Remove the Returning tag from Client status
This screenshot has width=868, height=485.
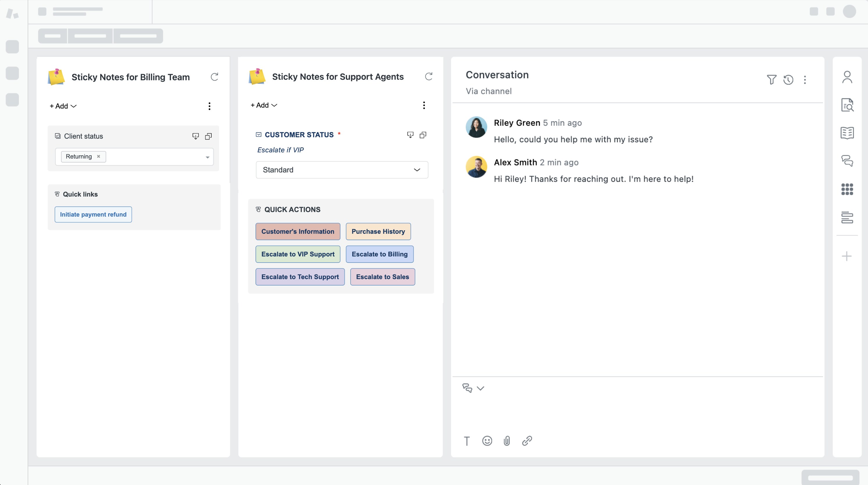click(x=98, y=156)
